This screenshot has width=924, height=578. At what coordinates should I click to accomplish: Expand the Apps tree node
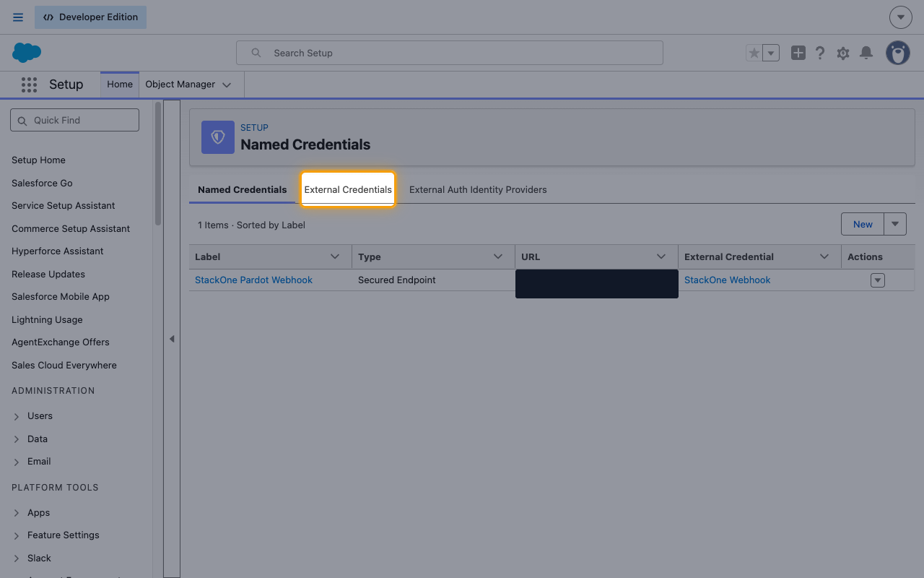pyautogui.click(x=17, y=513)
